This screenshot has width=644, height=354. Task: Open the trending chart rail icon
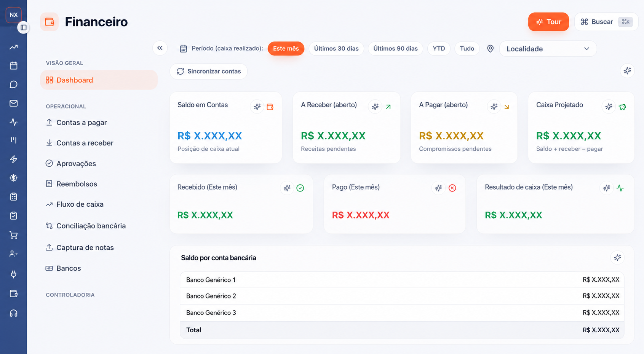click(x=14, y=47)
